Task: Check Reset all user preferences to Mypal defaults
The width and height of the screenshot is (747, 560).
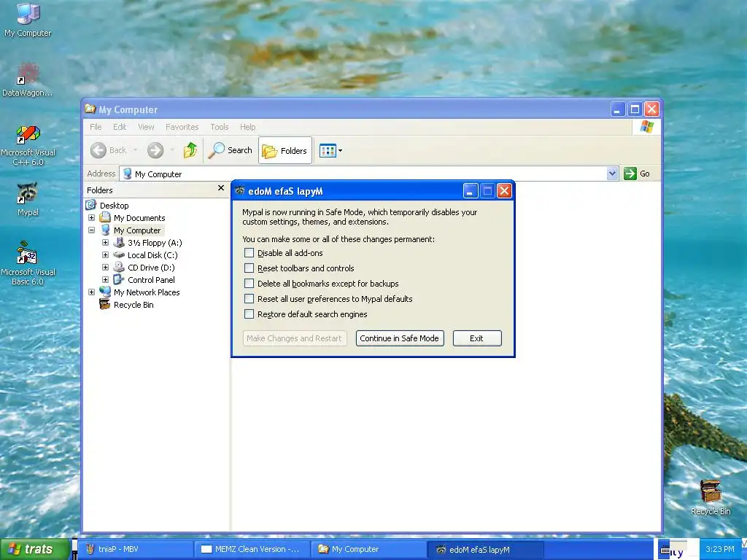Action: pyautogui.click(x=249, y=298)
